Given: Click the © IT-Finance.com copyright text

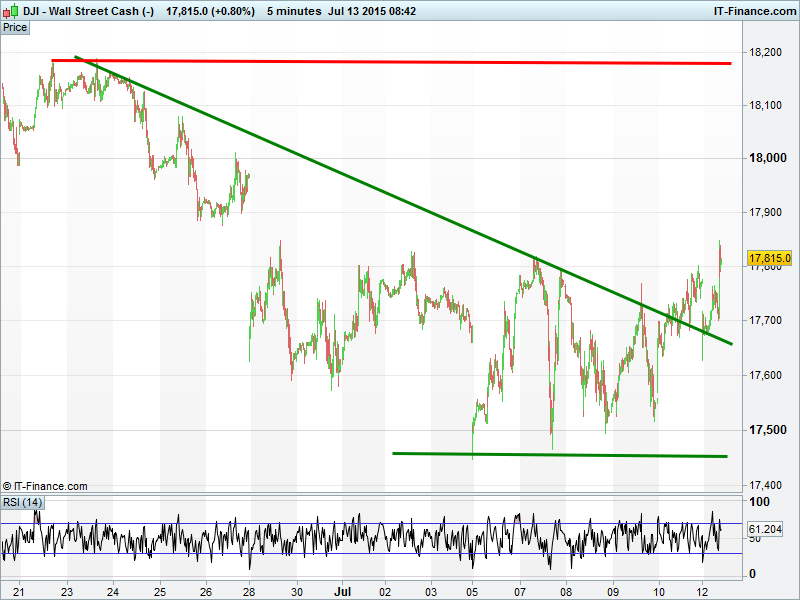Looking at the screenshot, I should coord(45,486).
